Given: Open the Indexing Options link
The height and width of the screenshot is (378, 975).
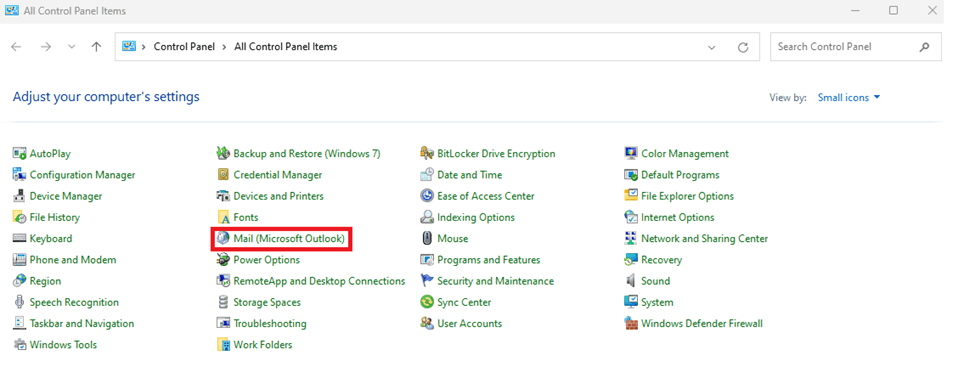Looking at the screenshot, I should point(476,217).
